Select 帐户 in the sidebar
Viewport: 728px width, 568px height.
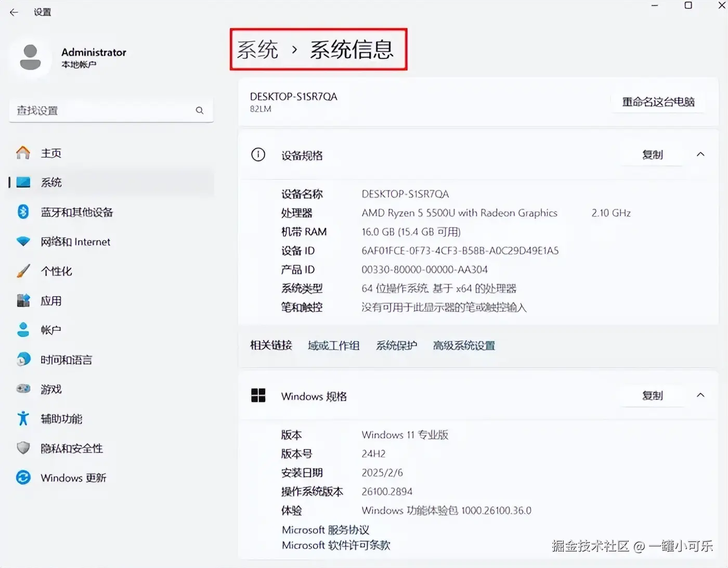(x=110, y=330)
